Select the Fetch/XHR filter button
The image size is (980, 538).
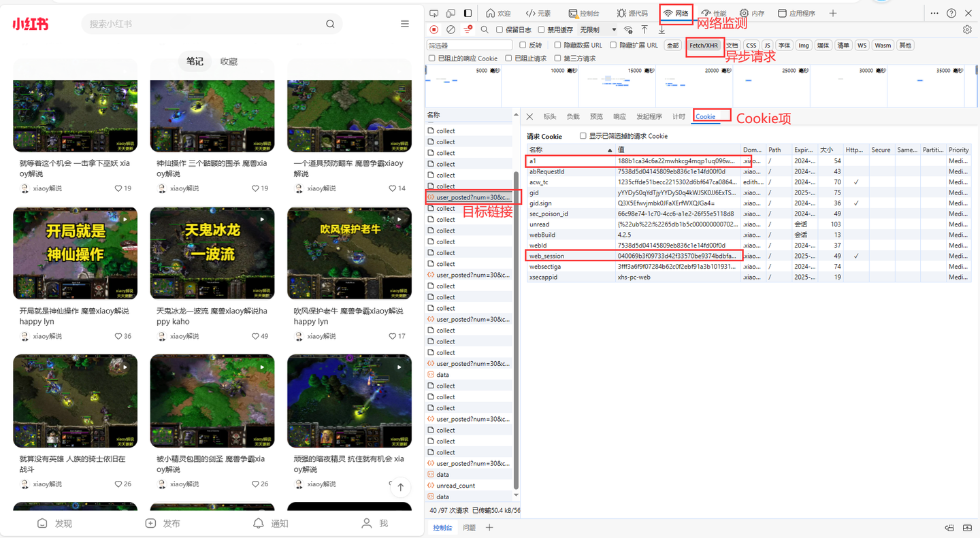coord(704,46)
